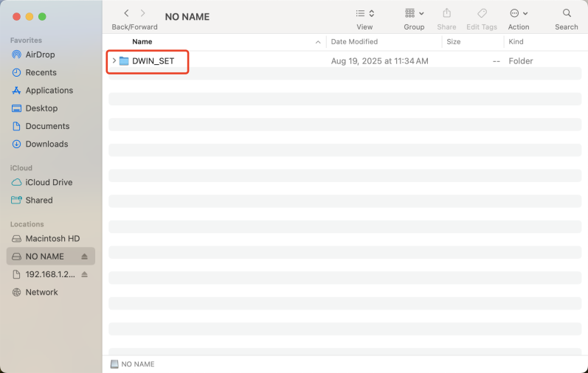The height and width of the screenshot is (373, 588).
Task: Select AirDrop in sidebar
Action: (40, 55)
